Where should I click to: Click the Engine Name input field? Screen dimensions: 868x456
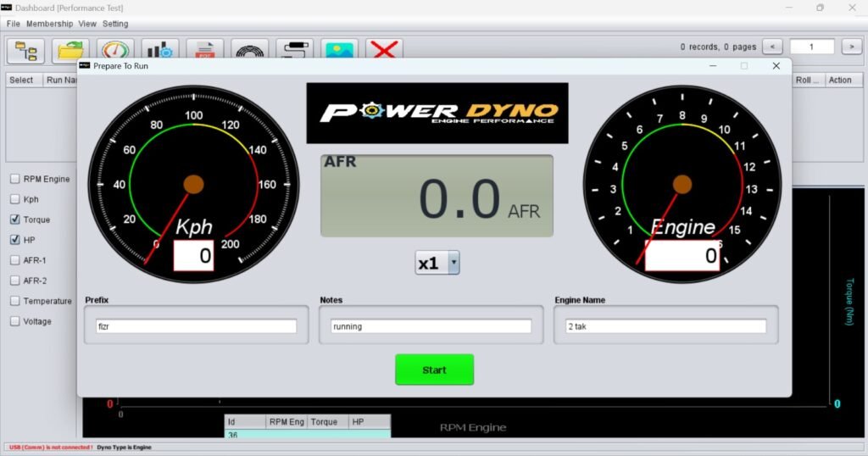point(666,326)
